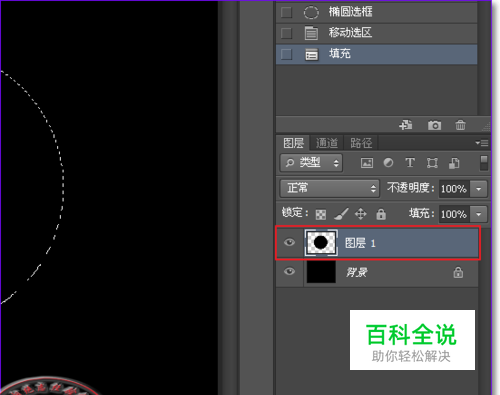Image resolution: width=500 pixels, height=395 pixels.
Task: Filter layers by type T icon
Action: click(x=410, y=163)
